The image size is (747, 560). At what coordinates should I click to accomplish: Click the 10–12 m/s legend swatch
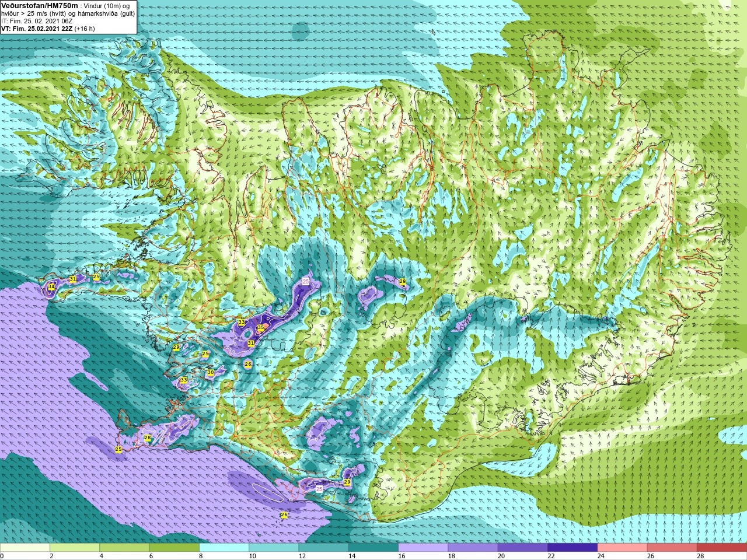click(x=274, y=548)
